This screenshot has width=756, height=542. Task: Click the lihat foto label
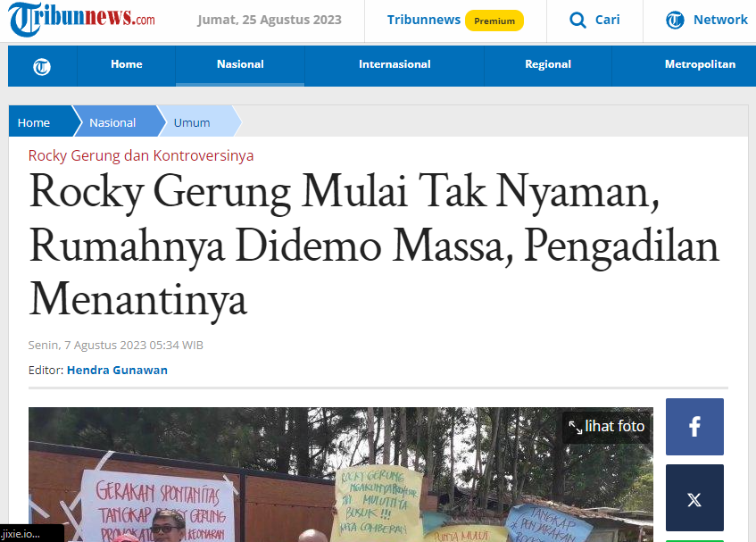tap(615, 426)
